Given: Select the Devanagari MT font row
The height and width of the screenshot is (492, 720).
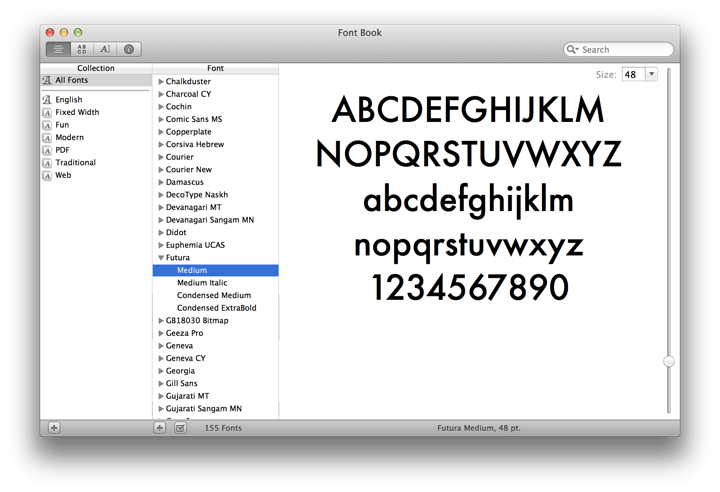Looking at the screenshot, I should click(215, 207).
